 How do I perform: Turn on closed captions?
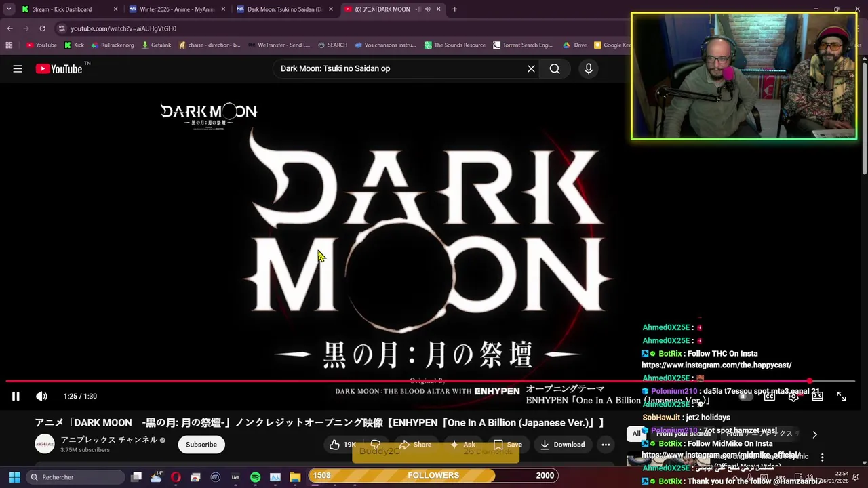click(x=770, y=396)
